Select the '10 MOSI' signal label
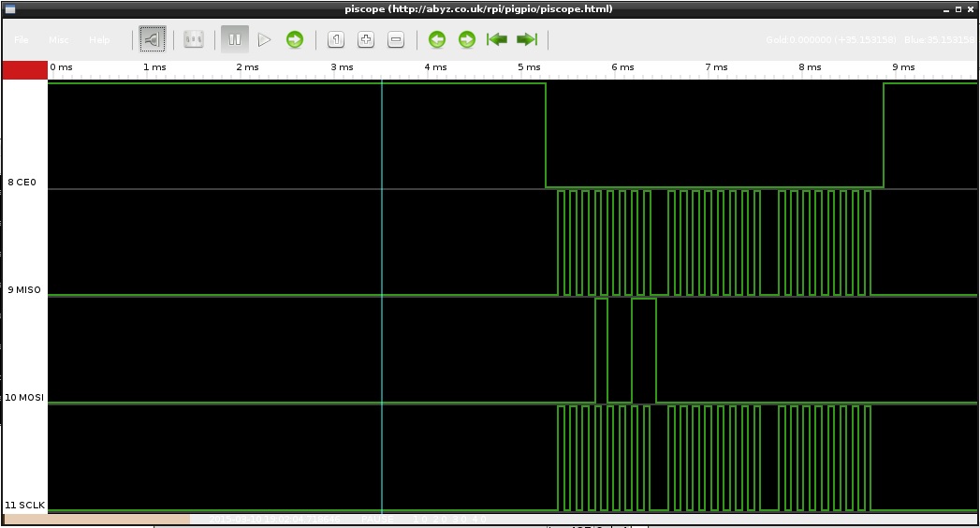The height and width of the screenshot is (528, 980). pos(24,397)
